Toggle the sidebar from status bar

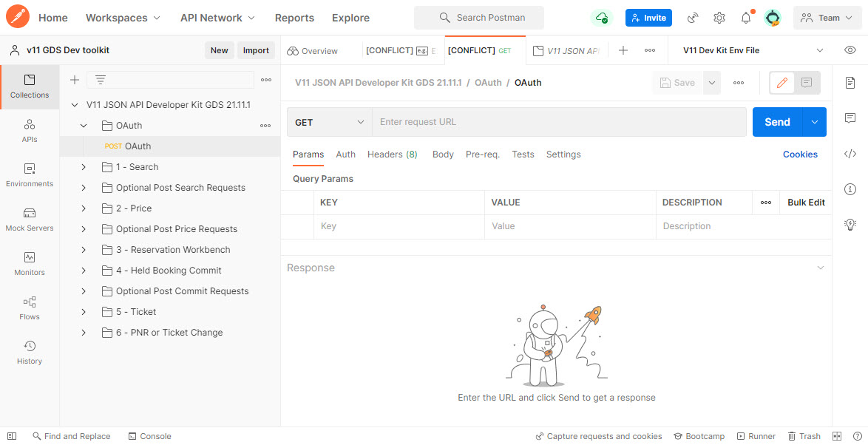coord(12,436)
